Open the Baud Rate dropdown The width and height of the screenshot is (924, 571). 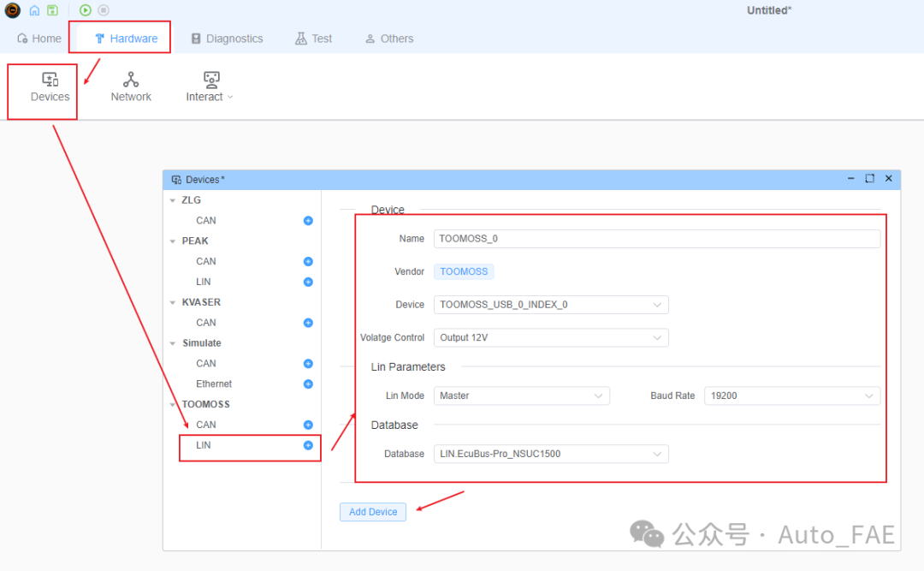point(792,396)
